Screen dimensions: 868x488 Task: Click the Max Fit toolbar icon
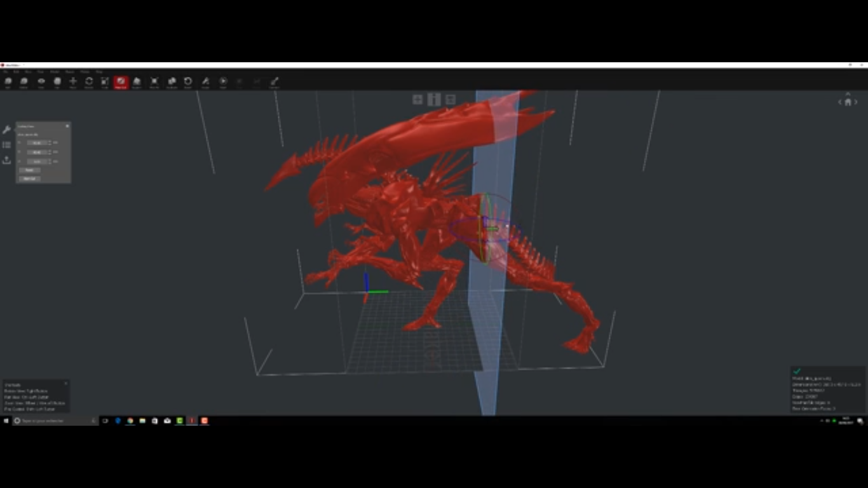coord(154,82)
